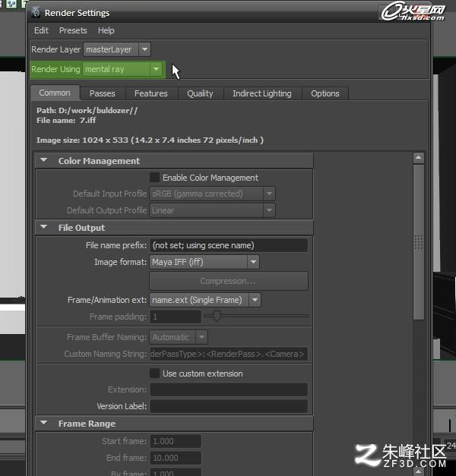This screenshot has height=476, width=456.
Task: Click the vertical scrollbar thumb
Action: 419,241
